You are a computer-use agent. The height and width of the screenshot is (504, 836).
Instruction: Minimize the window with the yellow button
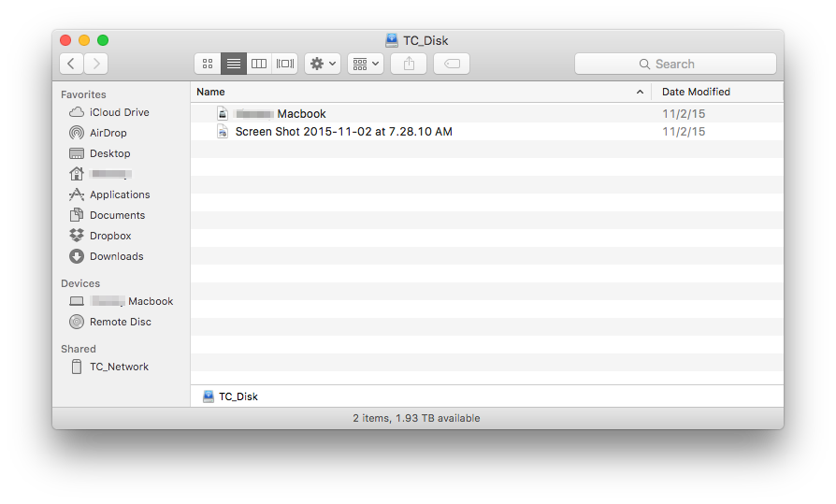click(84, 40)
